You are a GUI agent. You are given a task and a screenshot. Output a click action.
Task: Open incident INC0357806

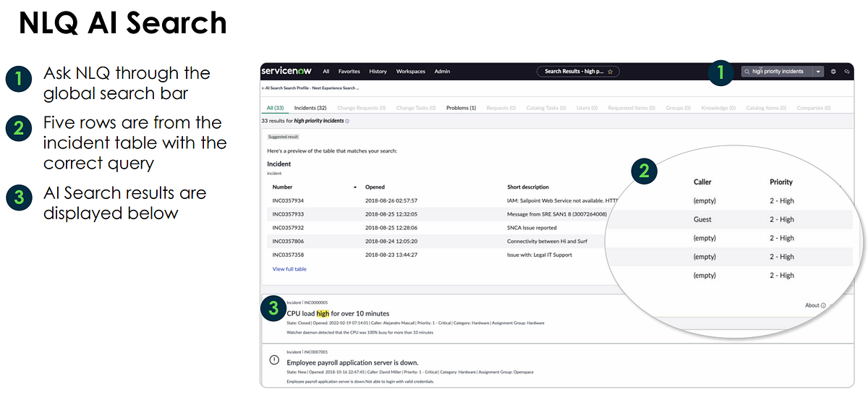click(x=288, y=241)
